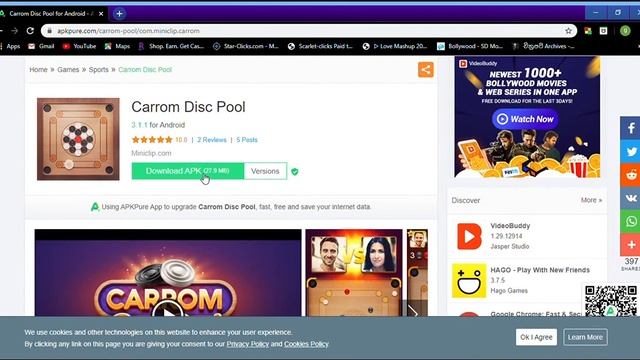Viewport: 640px width, 360px height.
Task: Click Games breadcrumb link
Action: (x=68, y=70)
